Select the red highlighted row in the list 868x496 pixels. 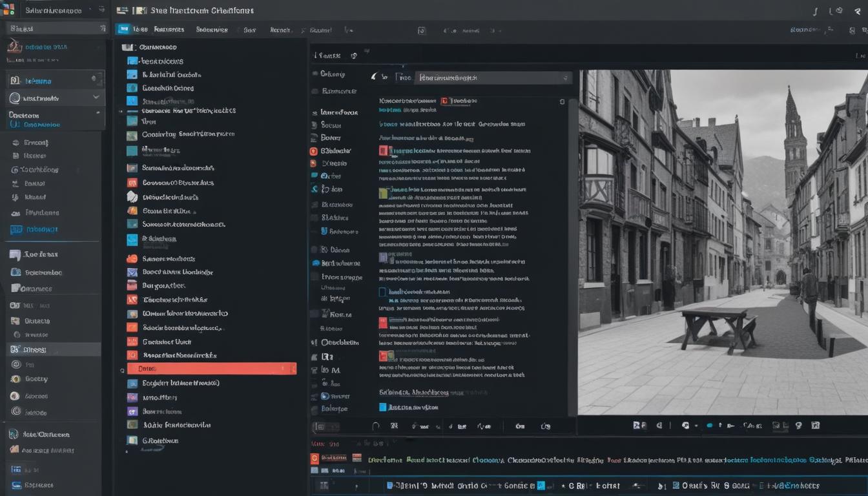point(211,368)
